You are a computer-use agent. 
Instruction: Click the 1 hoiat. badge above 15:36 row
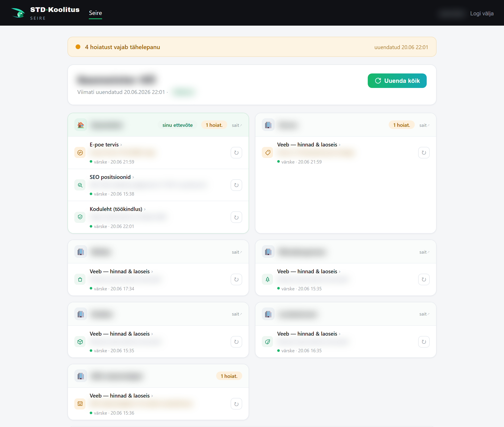229,376
